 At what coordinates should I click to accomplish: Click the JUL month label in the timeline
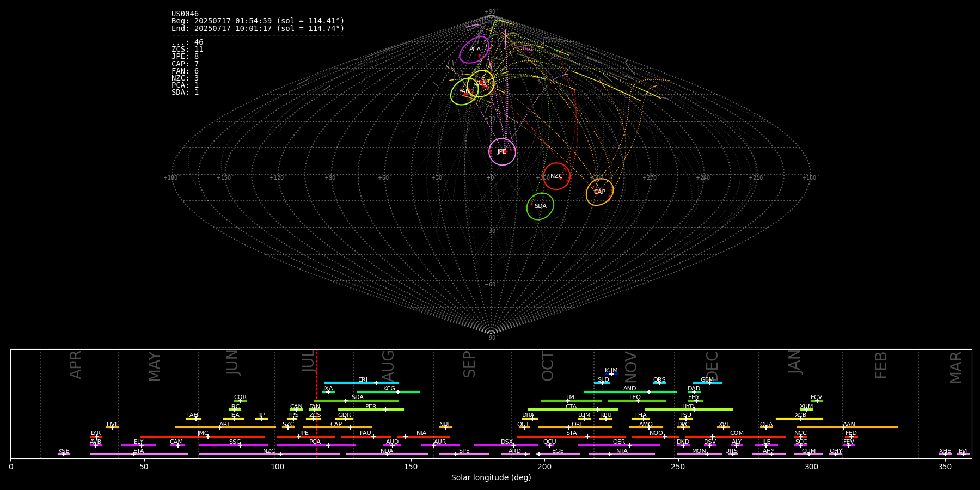pyautogui.click(x=309, y=361)
